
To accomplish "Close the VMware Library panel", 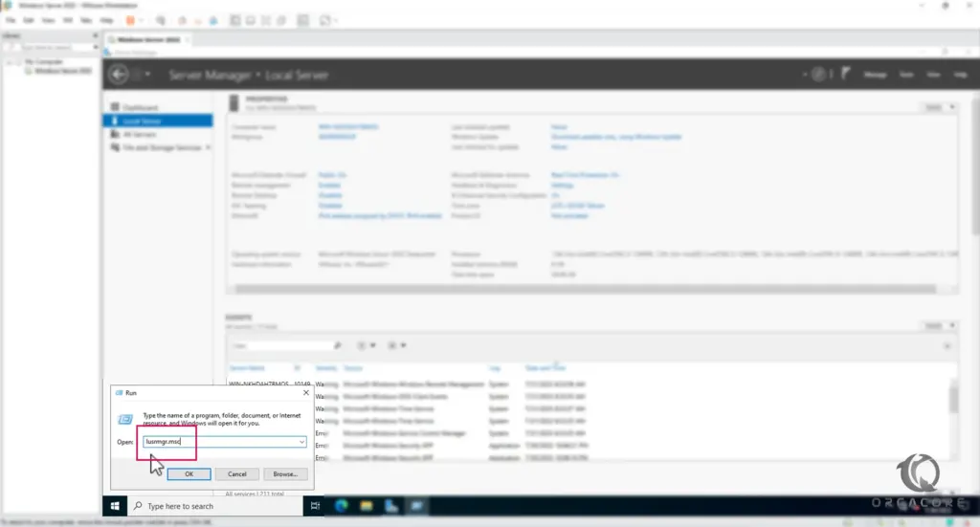I will click(x=95, y=35).
